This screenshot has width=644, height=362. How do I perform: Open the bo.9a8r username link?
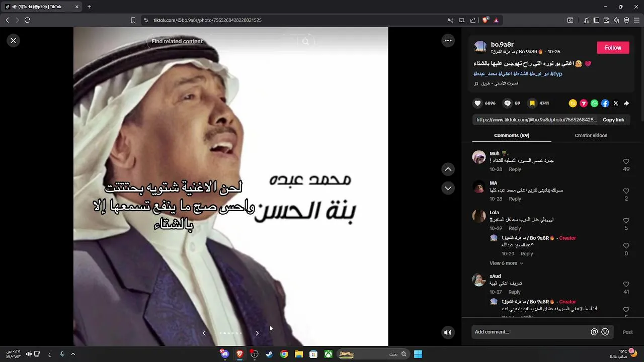click(x=502, y=44)
